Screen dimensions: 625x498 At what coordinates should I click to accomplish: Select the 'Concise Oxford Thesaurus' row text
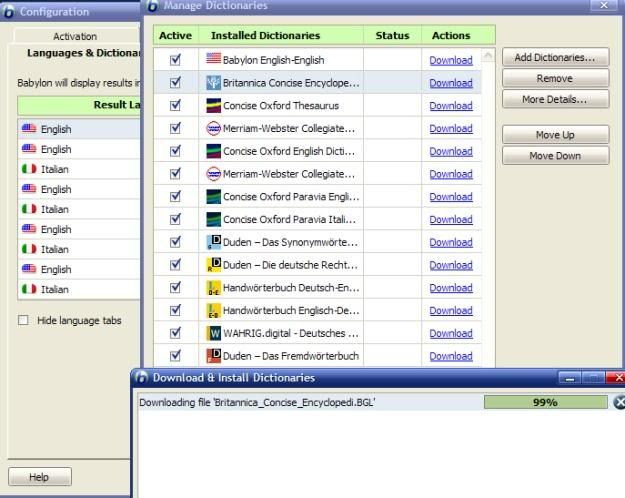coord(281,106)
